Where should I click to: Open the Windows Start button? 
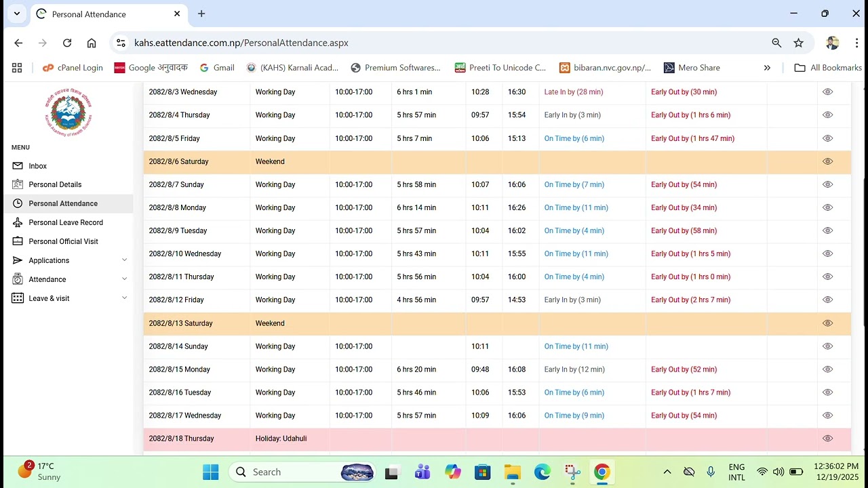coord(211,472)
